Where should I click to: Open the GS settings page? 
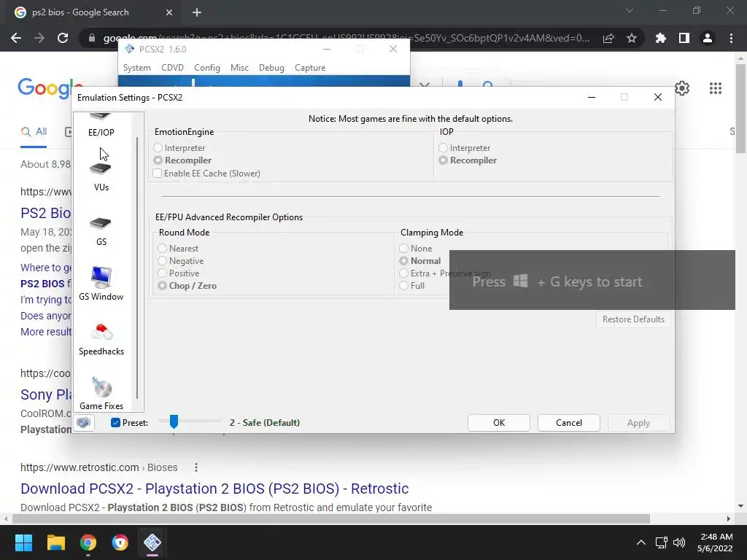[101, 231]
